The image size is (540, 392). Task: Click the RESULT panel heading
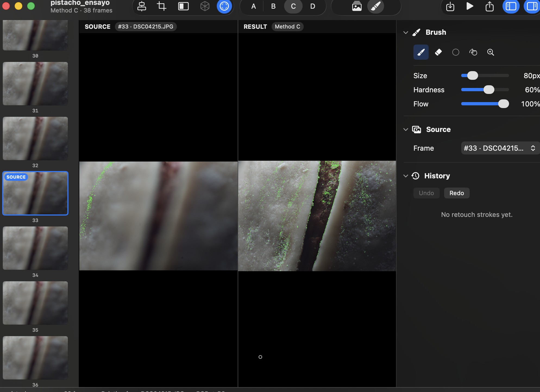click(255, 27)
